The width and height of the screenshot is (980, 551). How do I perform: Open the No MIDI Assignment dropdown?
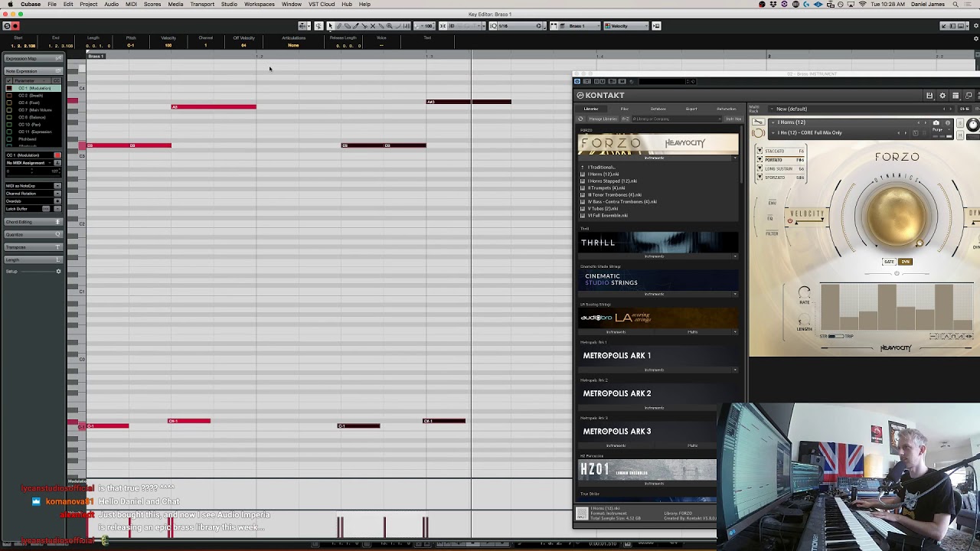coord(29,163)
